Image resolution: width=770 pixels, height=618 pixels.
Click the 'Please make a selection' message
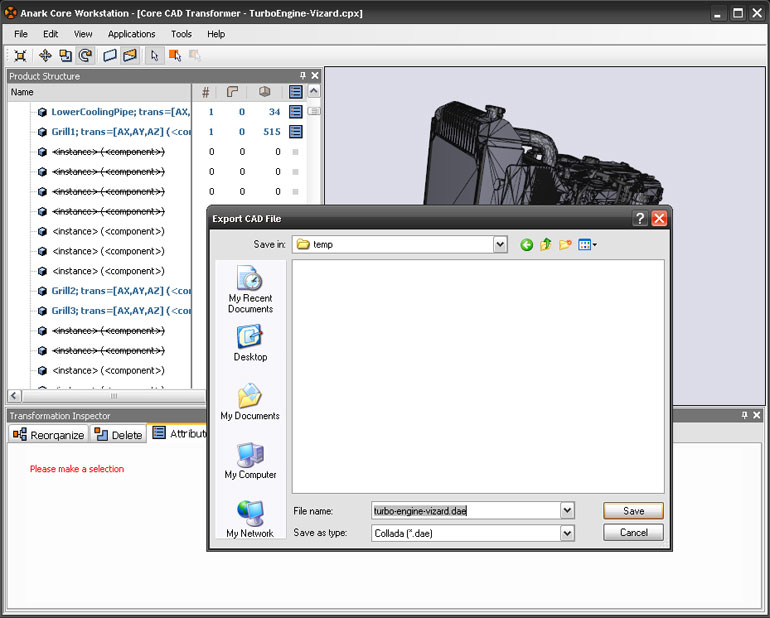pyautogui.click(x=77, y=469)
